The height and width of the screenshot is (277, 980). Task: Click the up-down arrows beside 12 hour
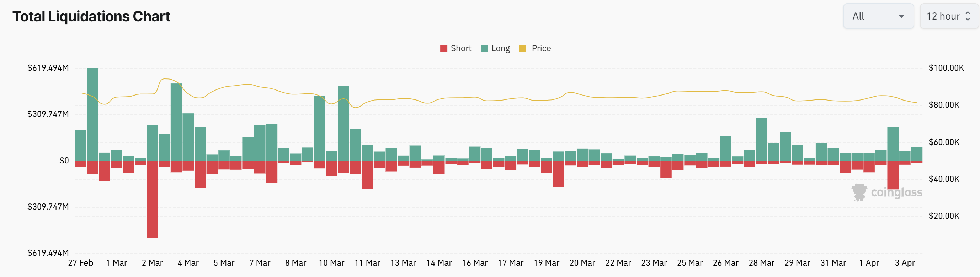[968, 16]
